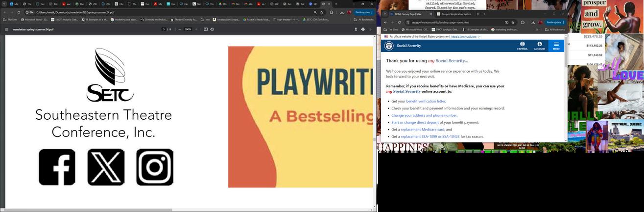Toggle the PDF sidebar hamburger menu
The width and height of the screenshot is (644, 212).
pyautogui.click(x=6, y=29)
